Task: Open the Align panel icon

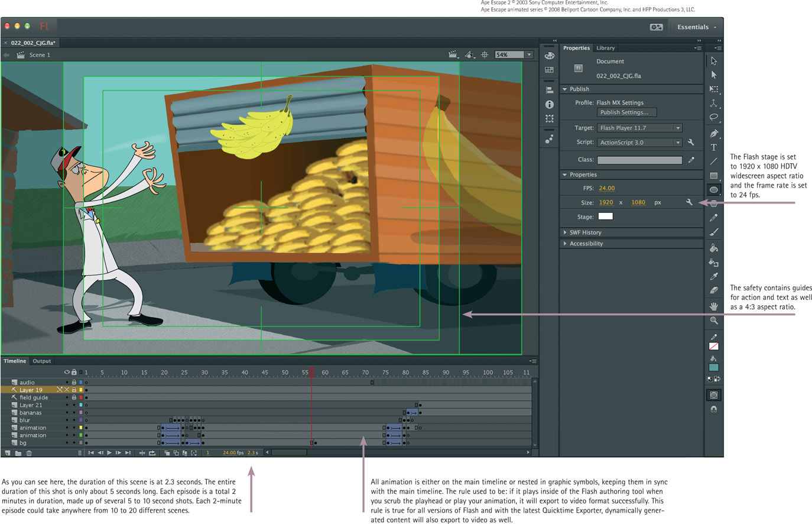Action: (x=550, y=90)
